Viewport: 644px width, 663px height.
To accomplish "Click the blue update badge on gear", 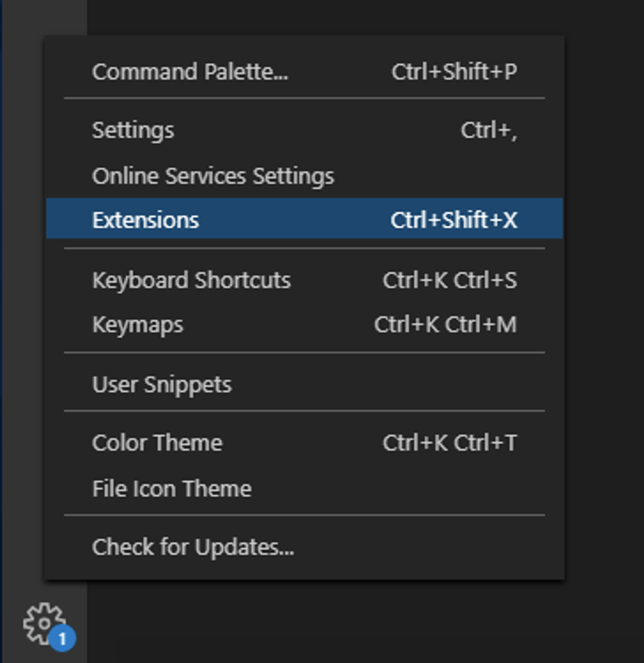I will click(62, 638).
